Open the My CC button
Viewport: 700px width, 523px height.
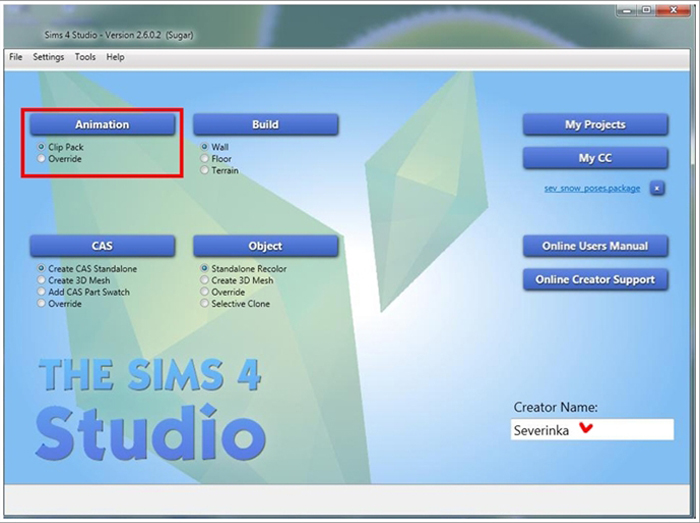[595, 158]
